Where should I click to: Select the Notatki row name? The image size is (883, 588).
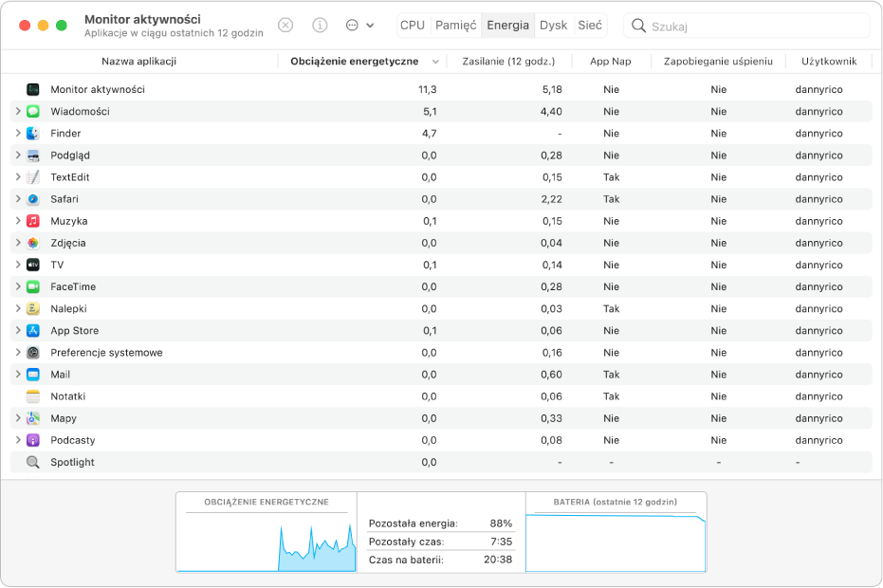(x=68, y=396)
